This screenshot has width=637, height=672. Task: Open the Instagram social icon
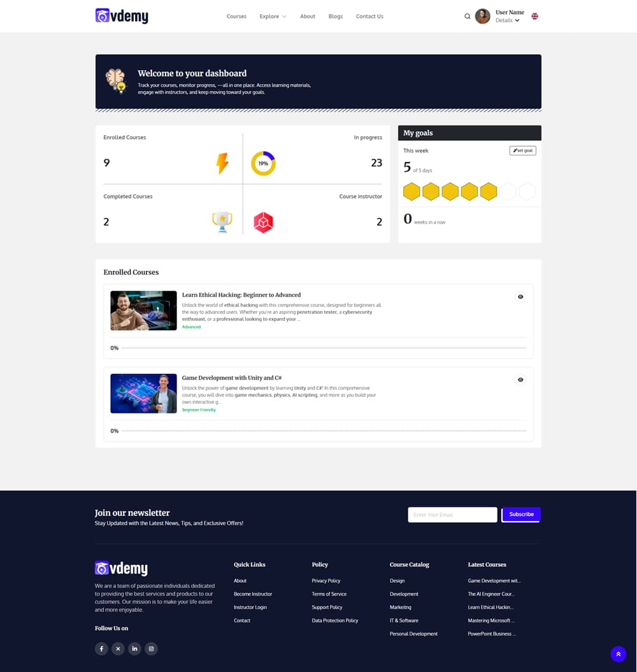tap(152, 648)
